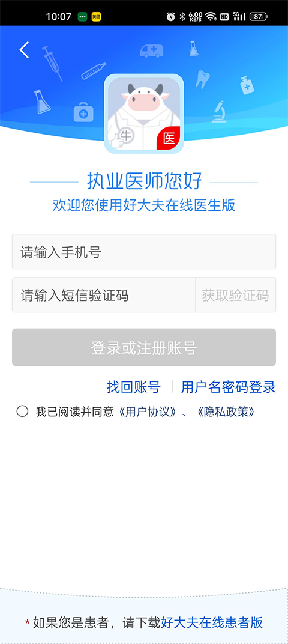Tap the first aid kit icon
This screenshot has width=288, height=644.
[83, 112]
